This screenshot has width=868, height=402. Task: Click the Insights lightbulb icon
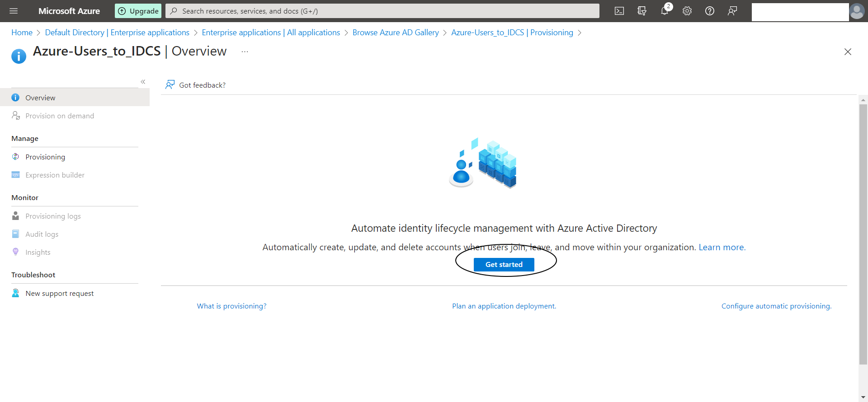15,252
